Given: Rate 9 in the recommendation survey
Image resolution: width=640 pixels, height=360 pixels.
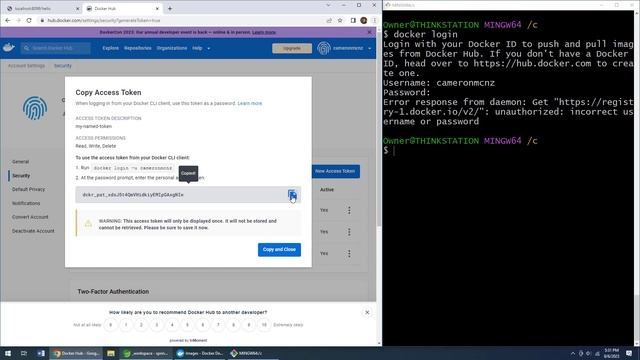Looking at the screenshot, I should (249, 325).
